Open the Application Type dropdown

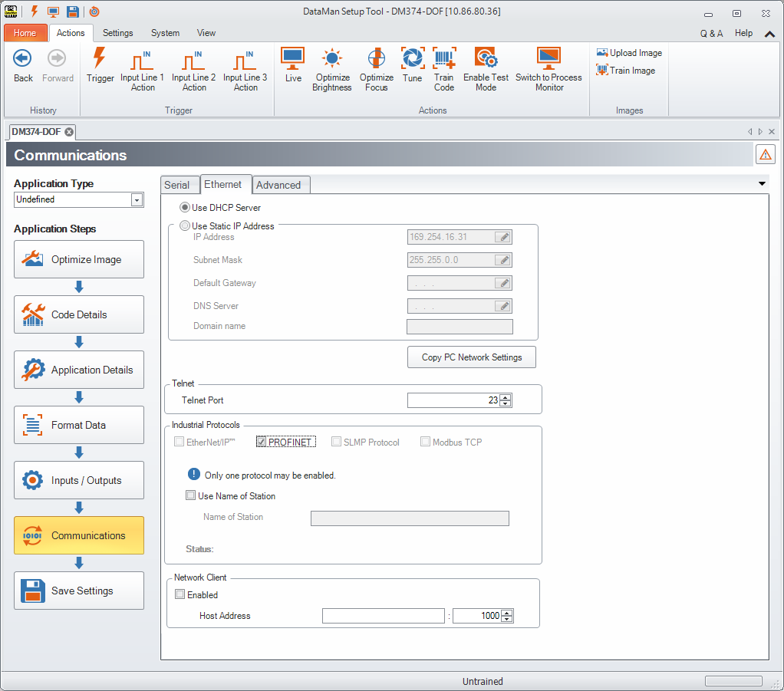click(x=137, y=199)
